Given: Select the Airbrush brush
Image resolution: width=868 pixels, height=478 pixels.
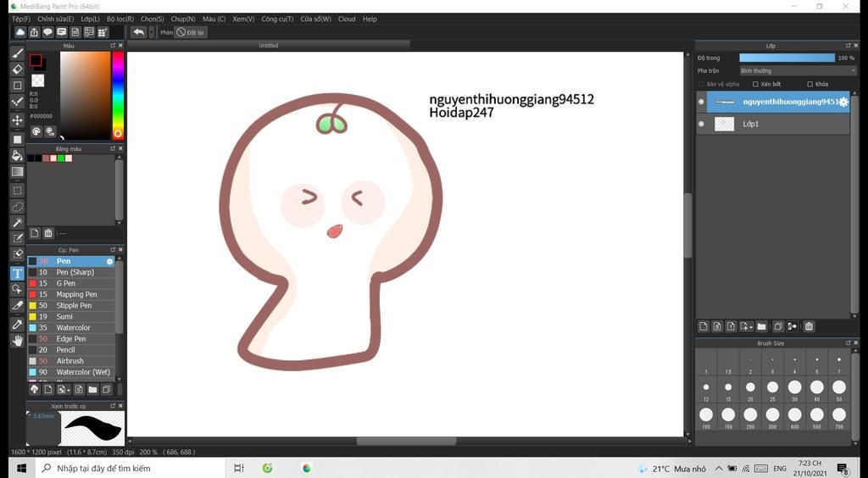Looking at the screenshot, I should [x=71, y=361].
